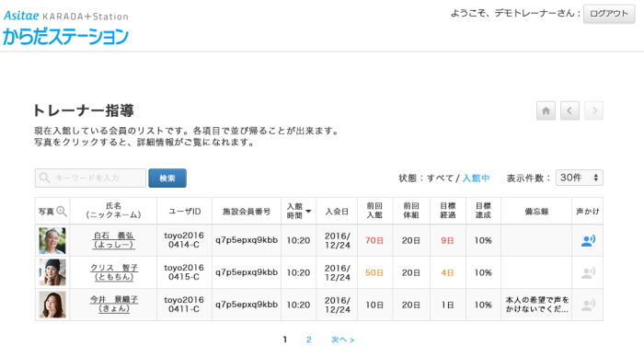Select the 入館中 status filter
Viewport: 644px width, 357px height.
pos(476,178)
